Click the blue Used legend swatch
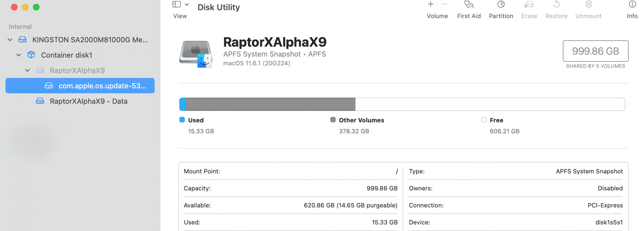The width and height of the screenshot is (644, 231). [x=182, y=120]
